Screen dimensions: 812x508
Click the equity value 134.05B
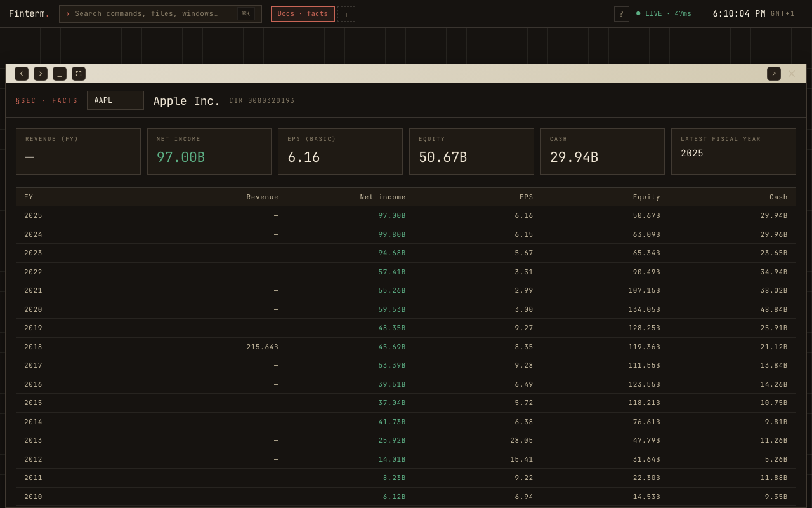click(644, 310)
